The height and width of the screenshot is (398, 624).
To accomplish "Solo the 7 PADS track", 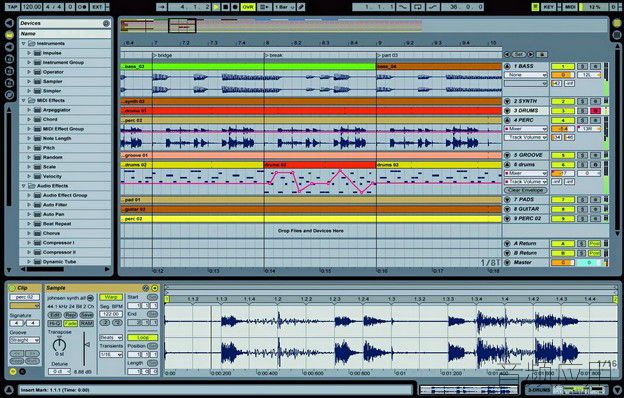I will [x=582, y=199].
